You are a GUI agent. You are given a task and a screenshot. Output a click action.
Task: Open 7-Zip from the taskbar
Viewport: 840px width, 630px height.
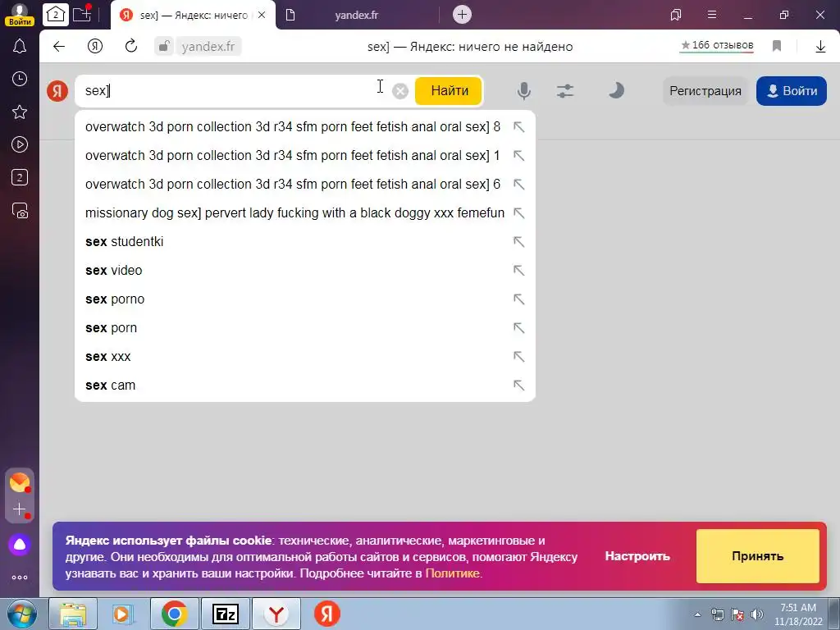(x=226, y=614)
